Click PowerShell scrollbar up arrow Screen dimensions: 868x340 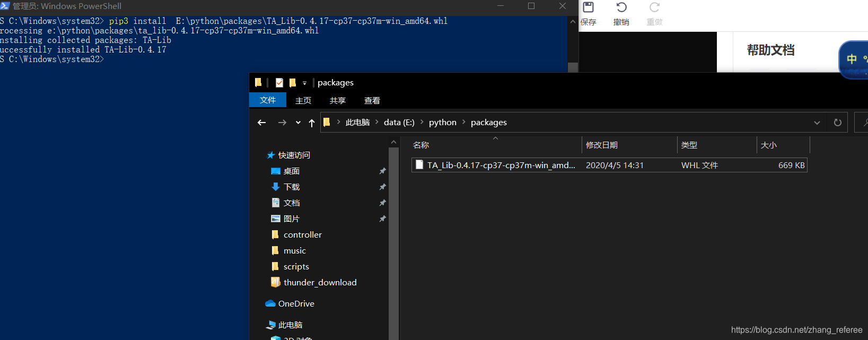[x=573, y=22]
